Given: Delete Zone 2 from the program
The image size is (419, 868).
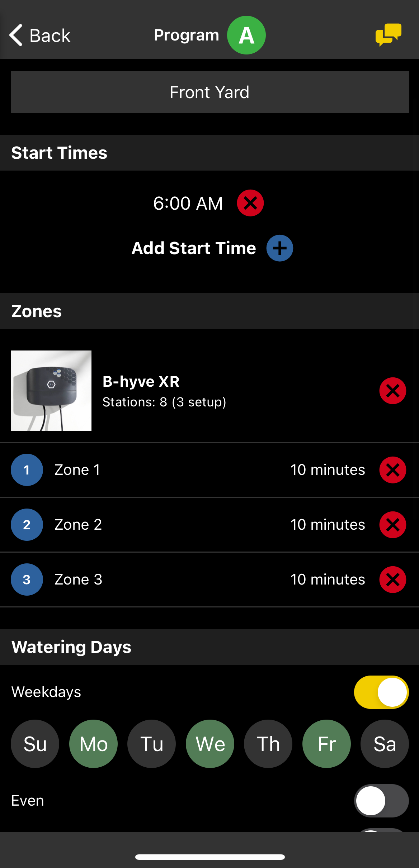Looking at the screenshot, I should (393, 525).
